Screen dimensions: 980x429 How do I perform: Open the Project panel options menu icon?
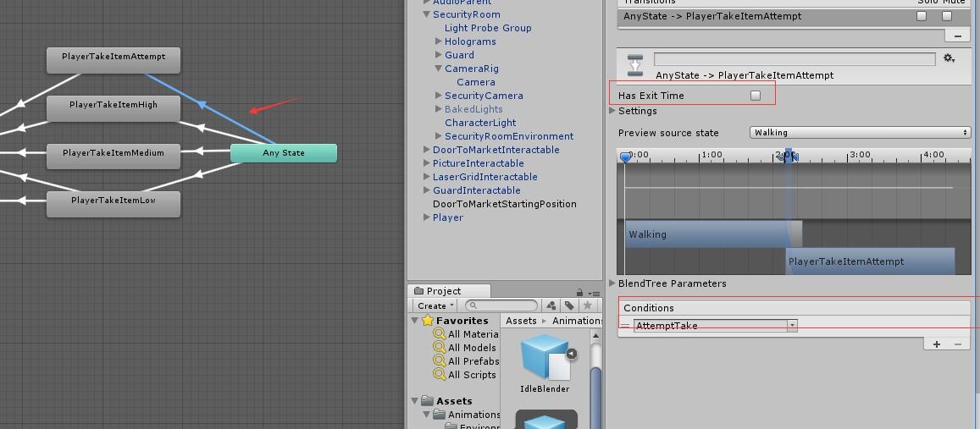[x=595, y=293]
